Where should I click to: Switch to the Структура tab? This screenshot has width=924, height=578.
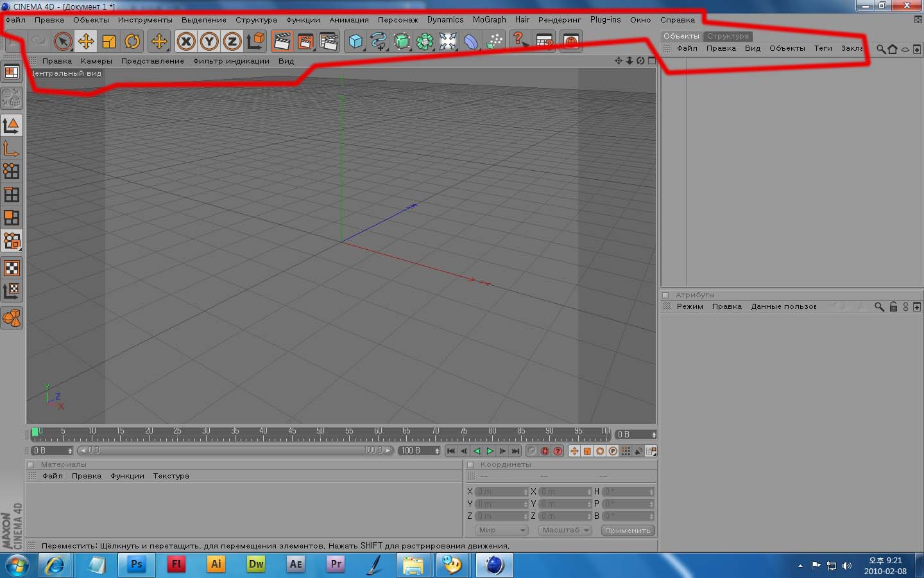[728, 36]
